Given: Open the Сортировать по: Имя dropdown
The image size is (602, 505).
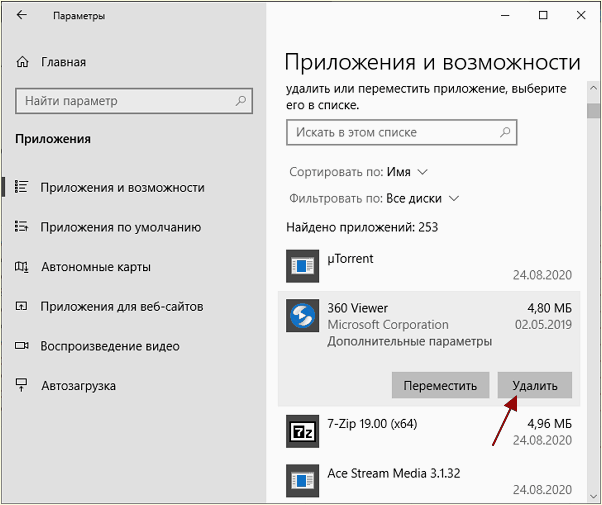Looking at the screenshot, I should click(x=358, y=172).
